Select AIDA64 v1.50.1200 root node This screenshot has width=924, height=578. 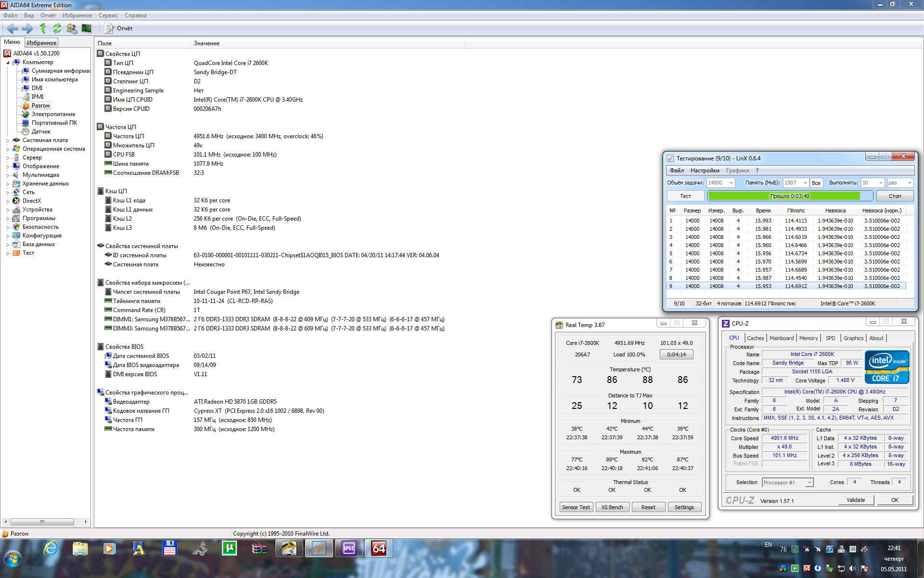32,53
